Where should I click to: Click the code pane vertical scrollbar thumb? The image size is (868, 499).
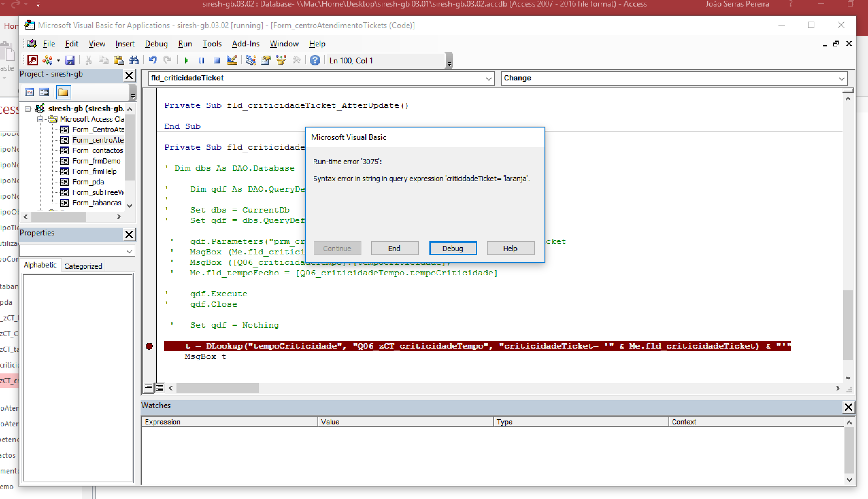[848, 325]
